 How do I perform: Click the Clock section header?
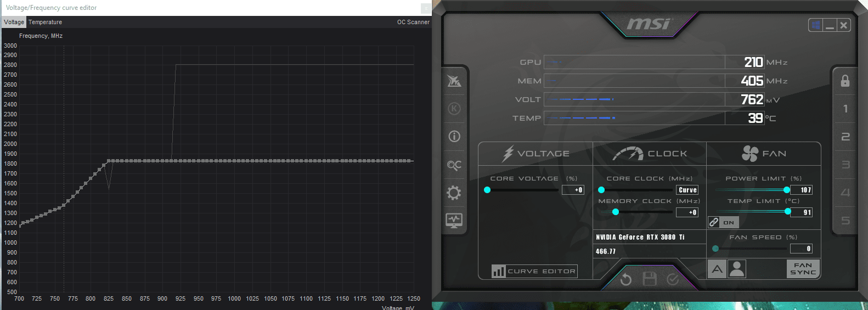pyautogui.click(x=650, y=154)
